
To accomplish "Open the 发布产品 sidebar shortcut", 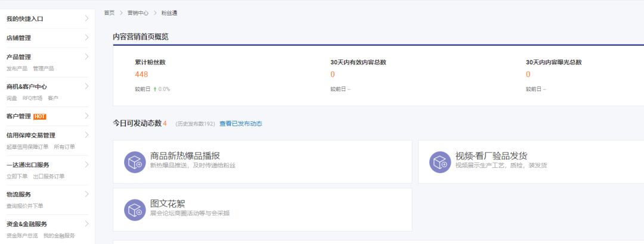I will [17, 68].
